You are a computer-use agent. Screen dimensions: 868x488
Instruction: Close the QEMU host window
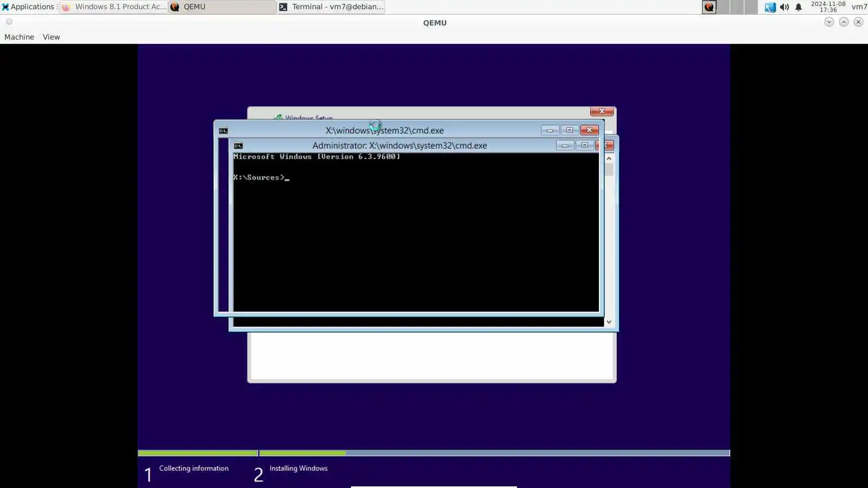(x=858, y=22)
